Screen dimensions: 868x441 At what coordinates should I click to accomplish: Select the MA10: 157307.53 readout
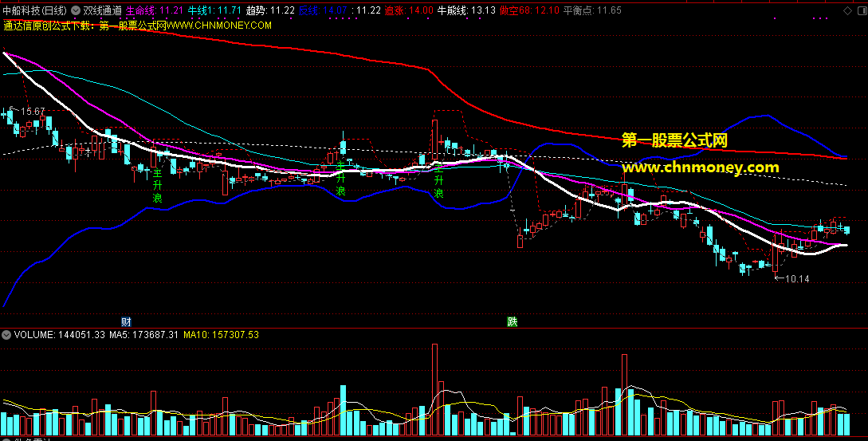point(222,335)
